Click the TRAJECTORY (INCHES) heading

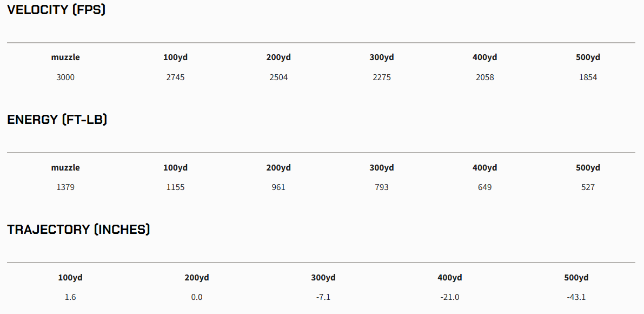78,230
